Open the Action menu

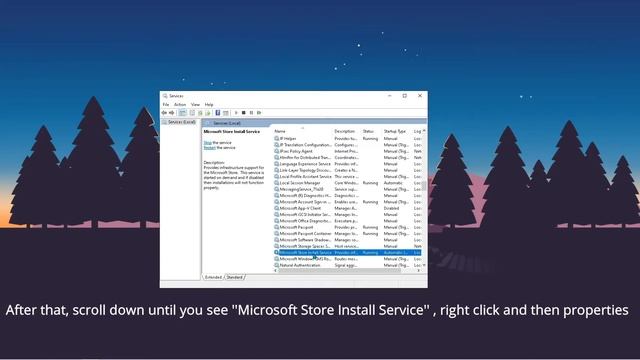coord(180,105)
